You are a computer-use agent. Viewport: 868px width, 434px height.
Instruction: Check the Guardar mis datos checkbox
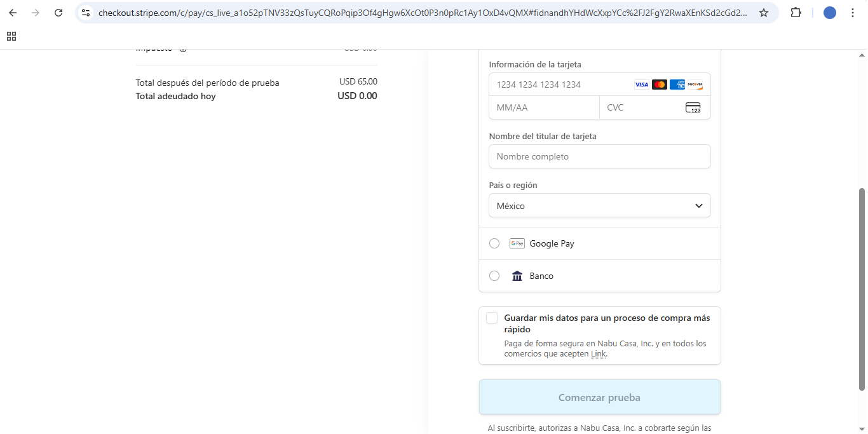pyautogui.click(x=492, y=318)
